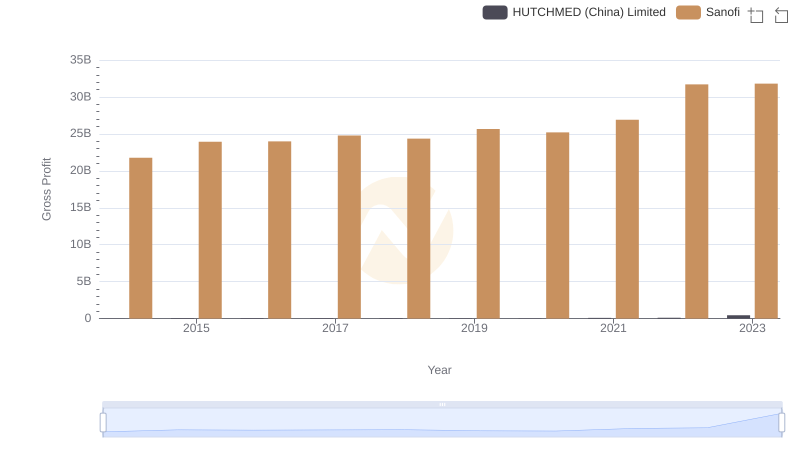
Task: Click the Gross Profit axis title
Action: (46, 189)
